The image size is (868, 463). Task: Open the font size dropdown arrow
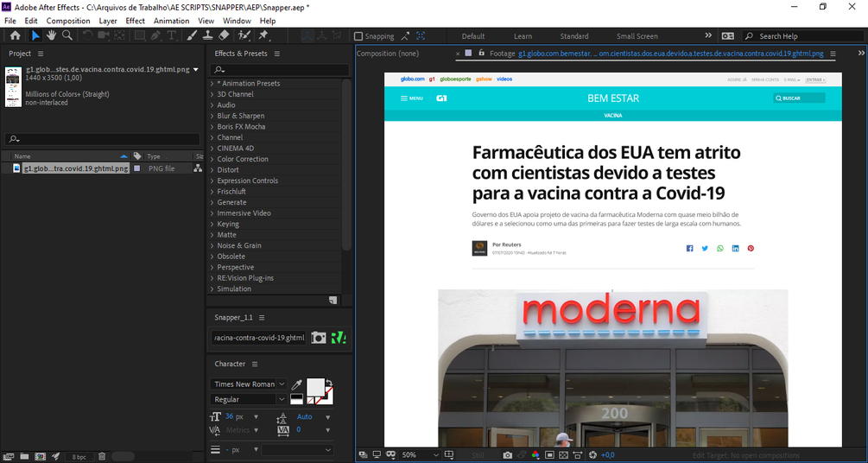[256, 416]
